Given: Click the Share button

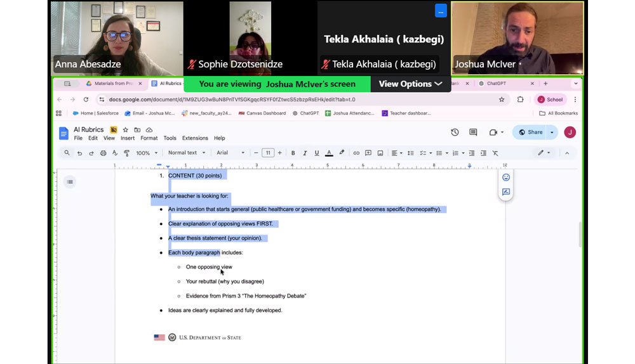Looking at the screenshot, I should [x=531, y=133].
